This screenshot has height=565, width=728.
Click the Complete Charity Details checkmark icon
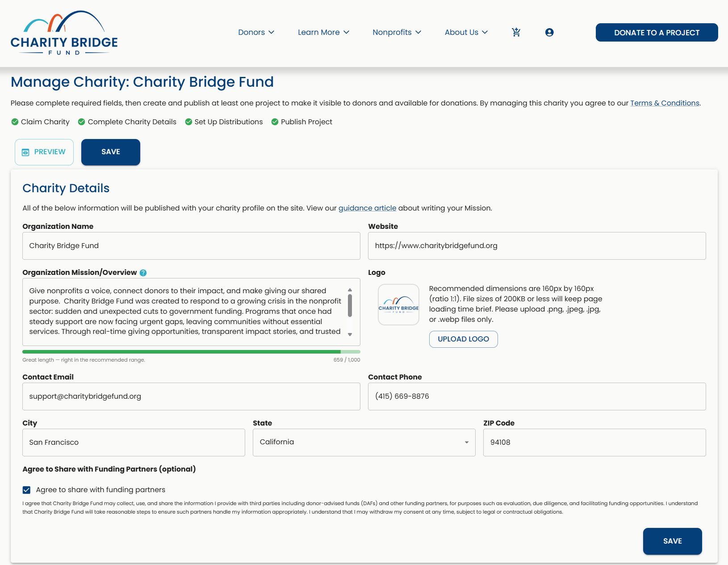click(81, 122)
